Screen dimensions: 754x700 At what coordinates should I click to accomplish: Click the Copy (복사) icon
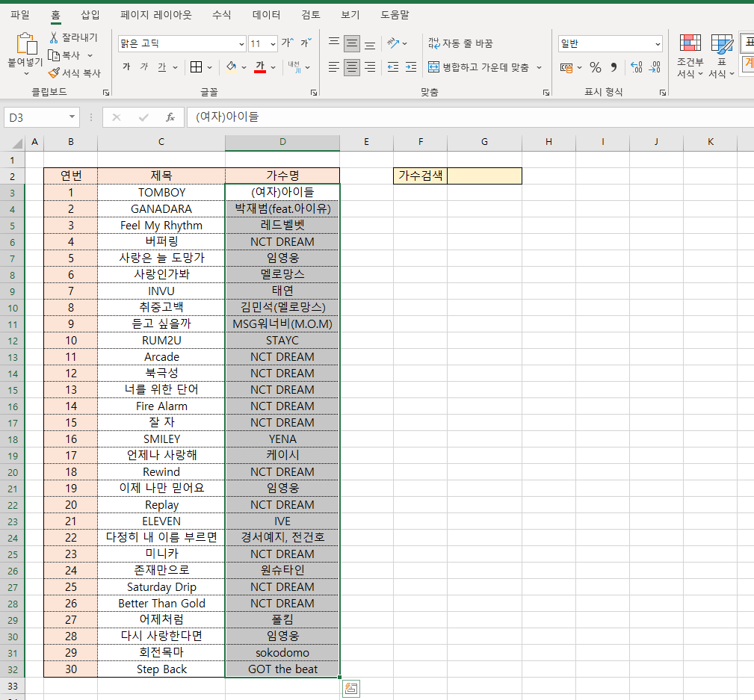[x=54, y=56]
